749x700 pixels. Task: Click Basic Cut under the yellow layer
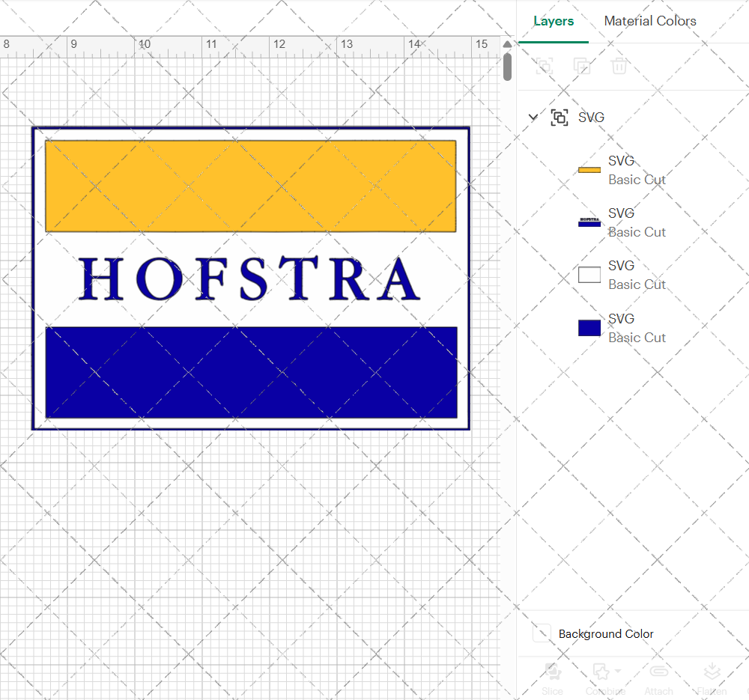tap(637, 180)
